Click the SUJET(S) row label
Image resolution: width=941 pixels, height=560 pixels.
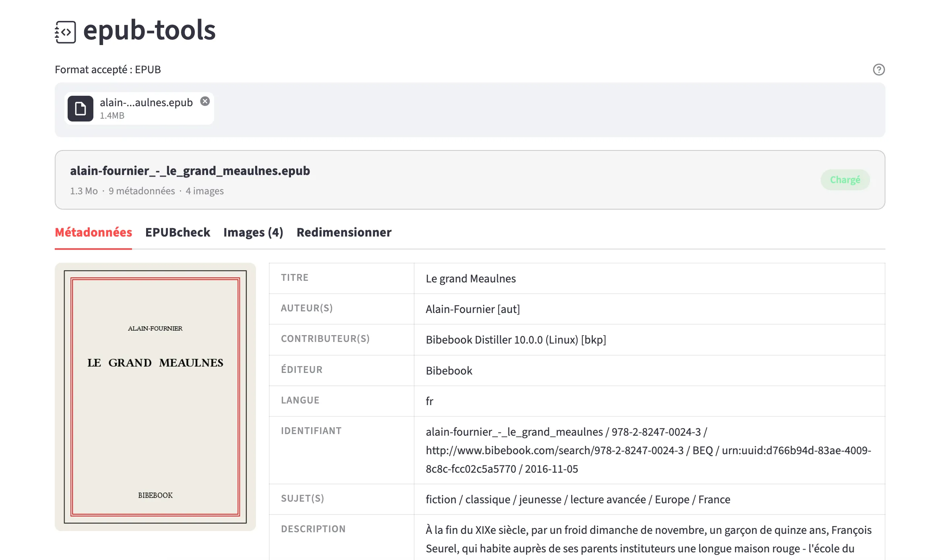[302, 498]
